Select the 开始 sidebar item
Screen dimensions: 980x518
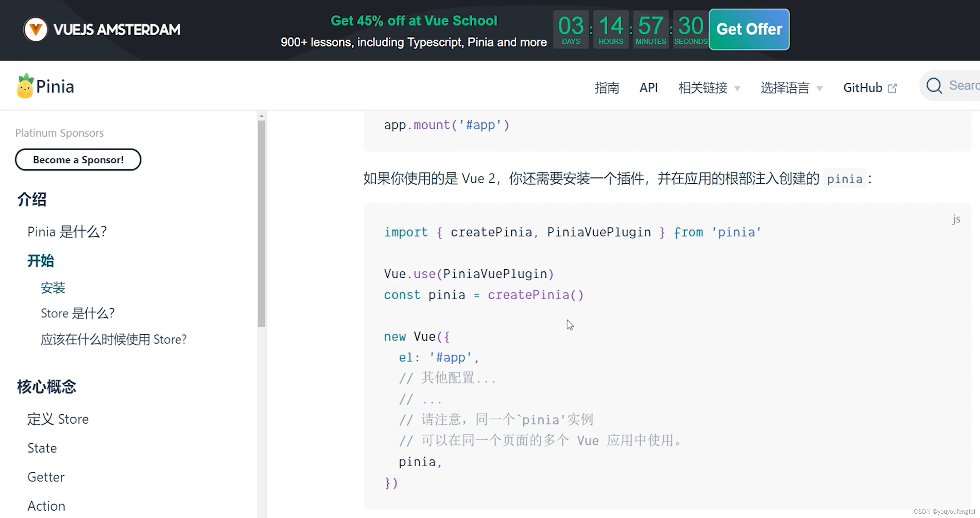41,261
